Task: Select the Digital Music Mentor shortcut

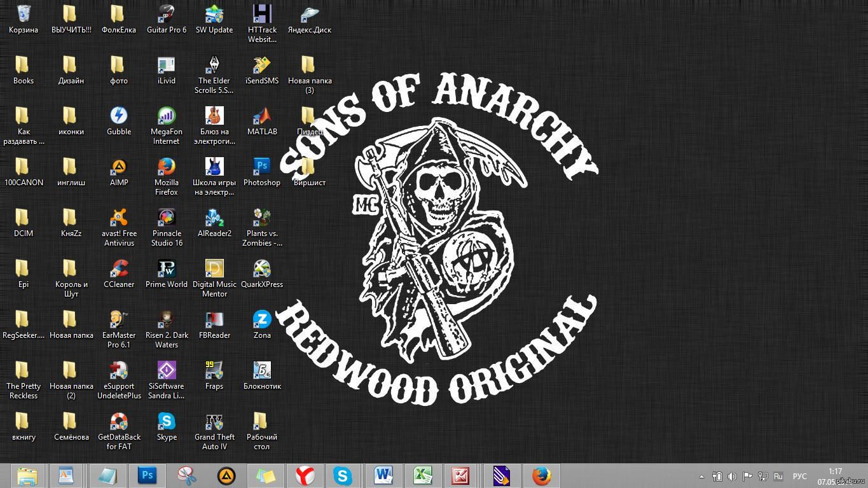Action: (x=214, y=278)
